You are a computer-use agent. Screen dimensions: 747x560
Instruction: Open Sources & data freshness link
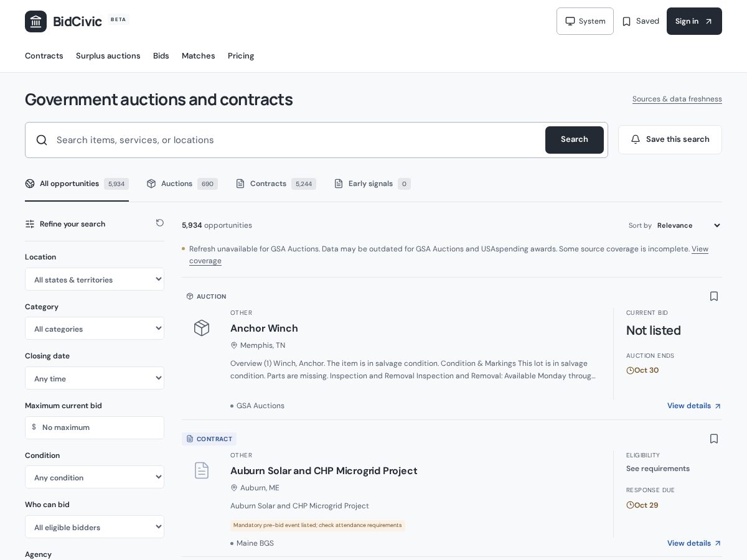click(677, 99)
